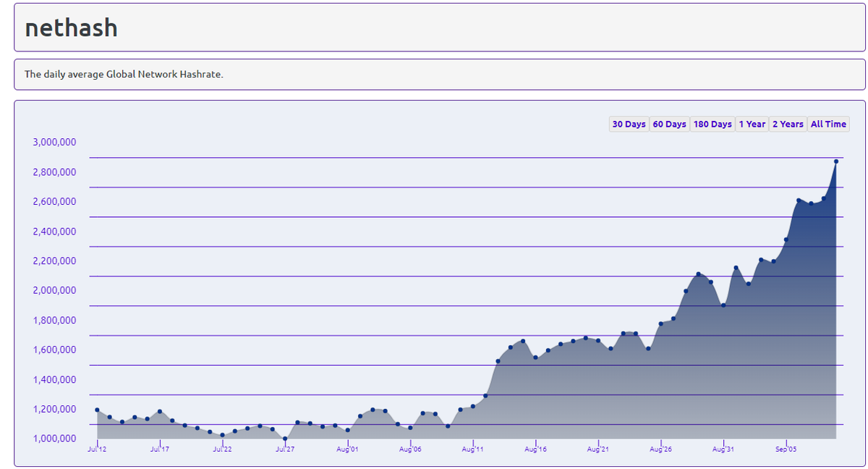Click the daily average Global Network Hashrate description
The width and height of the screenshot is (868, 469).
click(x=124, y=74)
